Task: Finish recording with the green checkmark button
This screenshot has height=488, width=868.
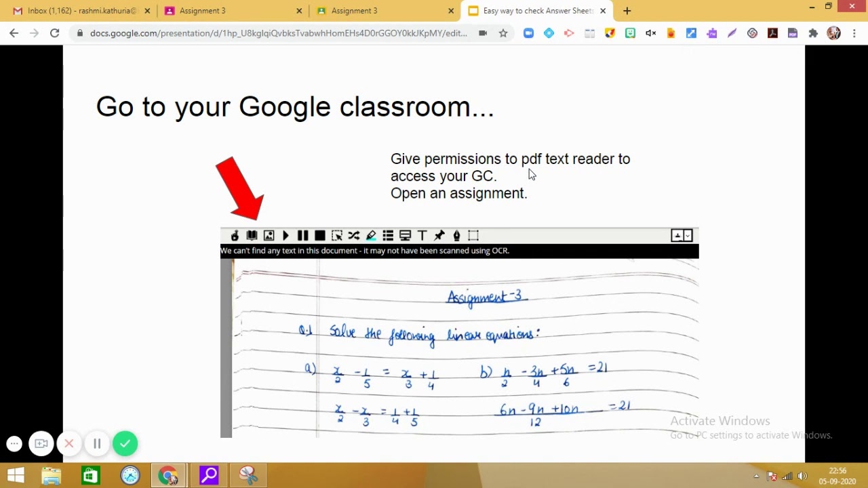Action: tap(125, 443)
